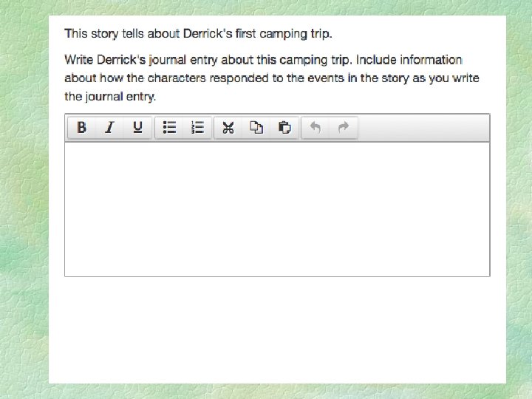Viewport: 532px width, 399px height.
Task: Enable italic text formatting
Action: coord(109,128)
